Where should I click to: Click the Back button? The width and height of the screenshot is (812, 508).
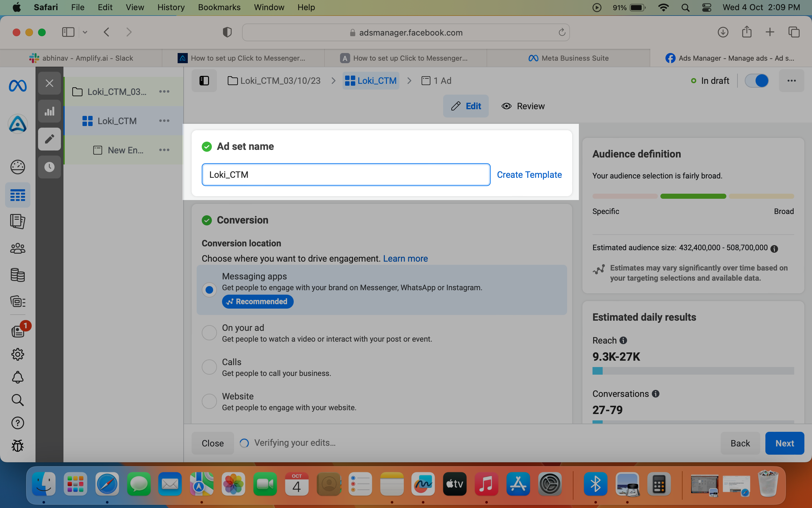point(740,443)
